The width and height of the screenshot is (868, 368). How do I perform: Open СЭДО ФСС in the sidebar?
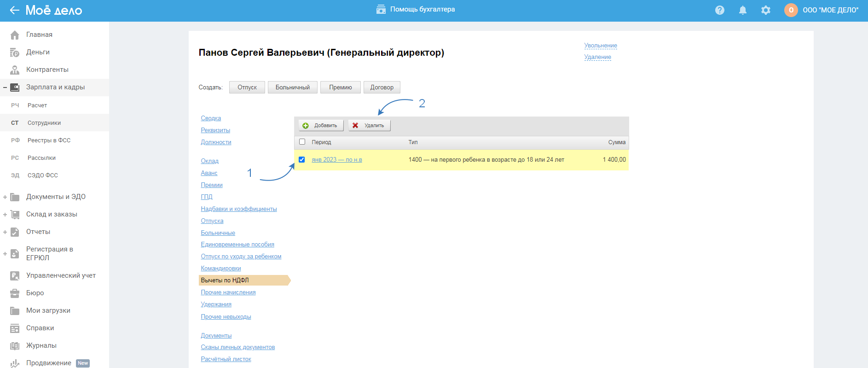click(x=54, y=175)
